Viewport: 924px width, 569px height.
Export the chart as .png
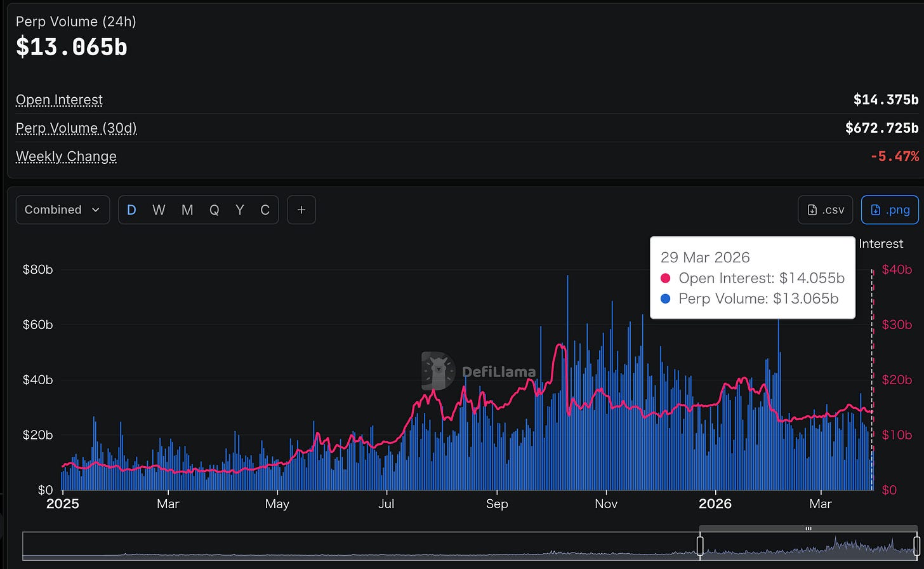(x=890, y=210)
